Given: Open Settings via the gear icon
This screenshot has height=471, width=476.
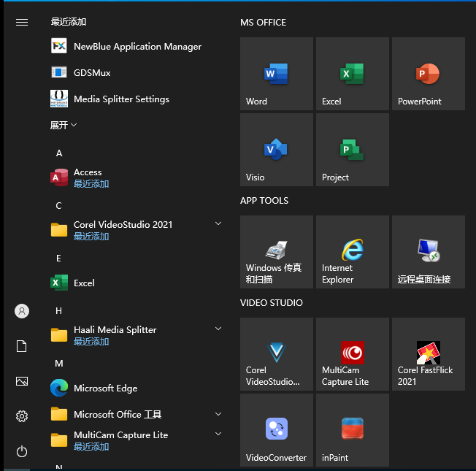Looking at the screenshot, I should pos(22,416).
